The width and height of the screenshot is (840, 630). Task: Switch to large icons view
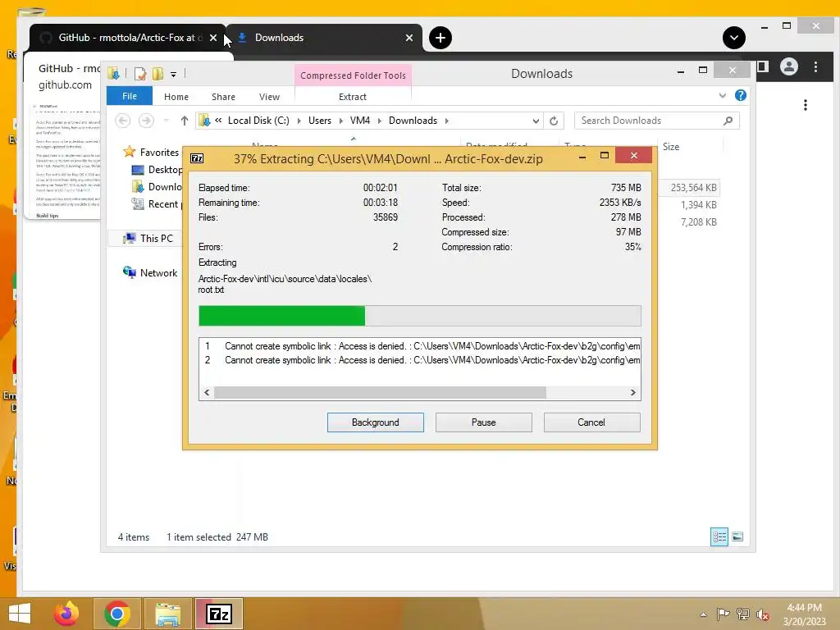tap(737, 536)
